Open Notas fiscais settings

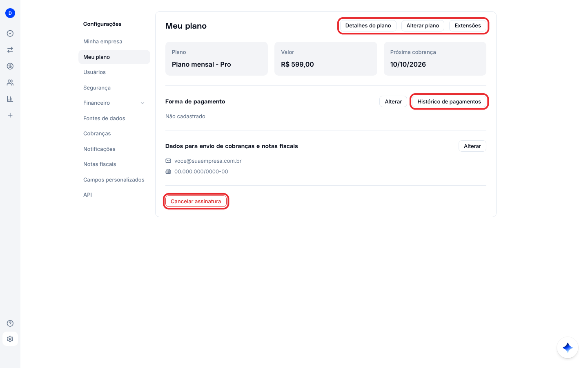(x=114, y=164)
